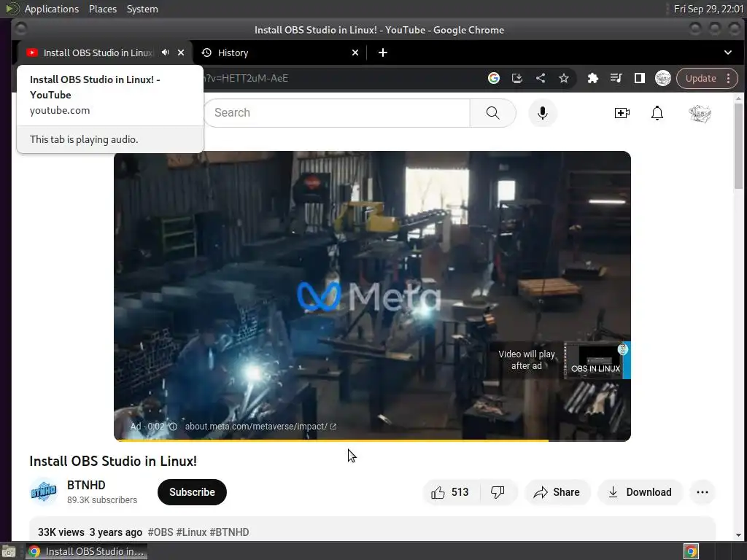This screenshot has width=747, height=560.
Task: Click the install app icon in address bar
Action: pos(517,78)
